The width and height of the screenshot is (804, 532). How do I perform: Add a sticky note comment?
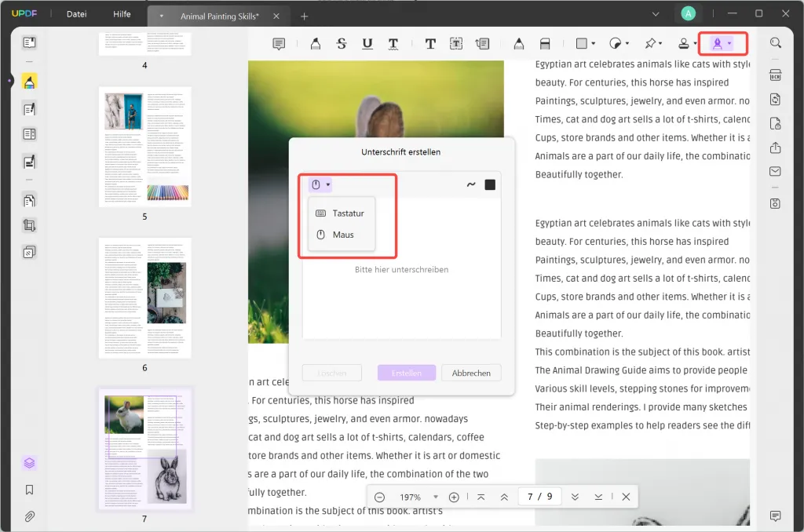279,44
